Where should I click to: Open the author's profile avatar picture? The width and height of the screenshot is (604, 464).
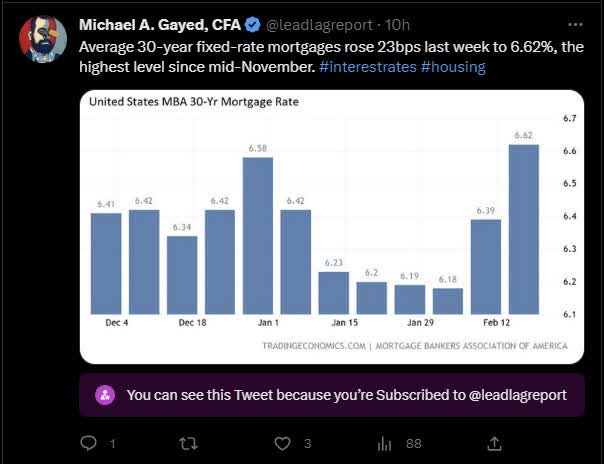(43, 39)
